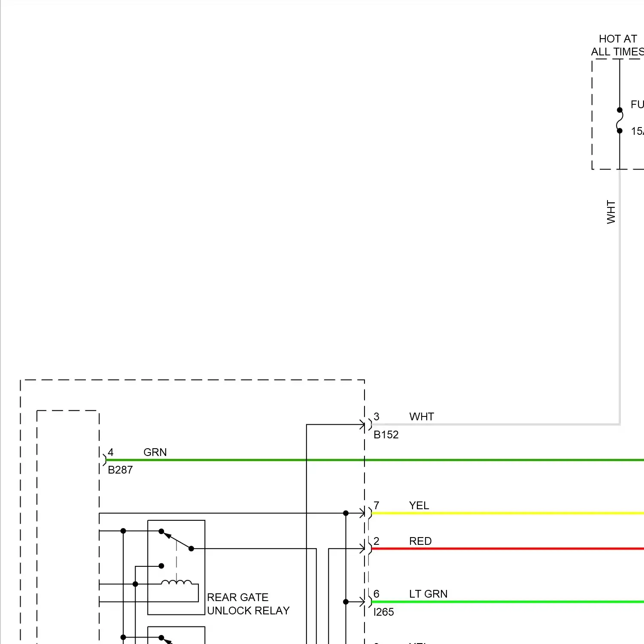Screen dimensions: 644x644
Task: Click pin number 3 at B152
Action: (377, 416)
